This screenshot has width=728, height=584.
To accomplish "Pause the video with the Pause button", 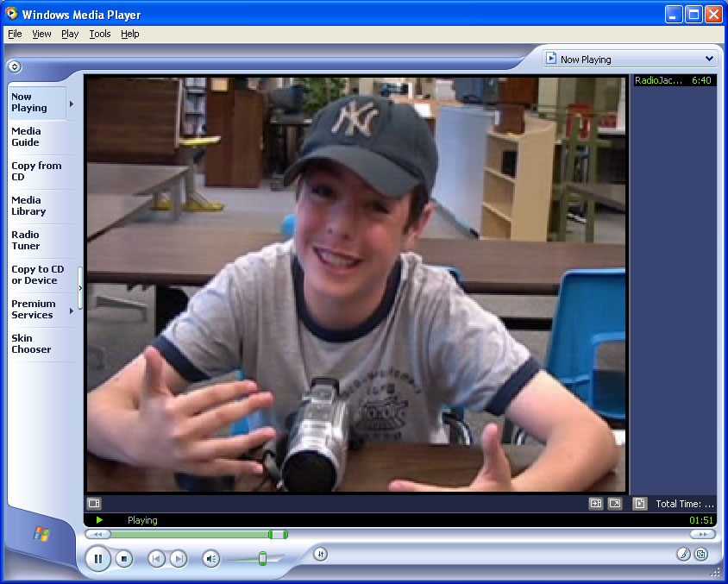I will coord(98,559).
